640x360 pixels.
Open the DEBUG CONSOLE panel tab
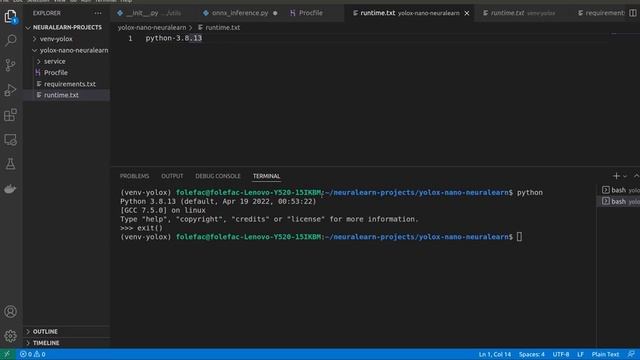(218, 176)
